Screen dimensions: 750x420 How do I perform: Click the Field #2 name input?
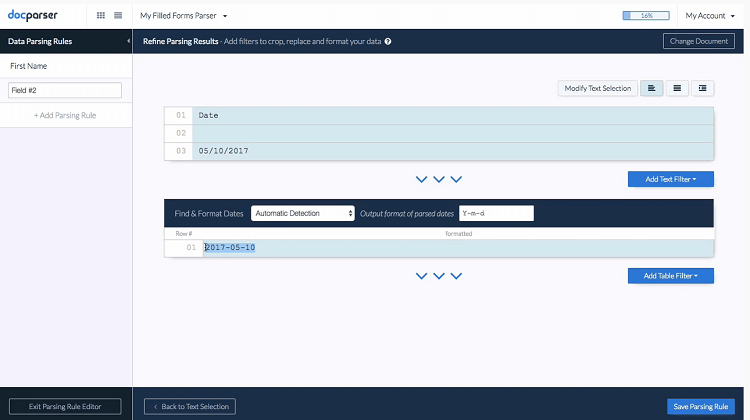[65, 90]
